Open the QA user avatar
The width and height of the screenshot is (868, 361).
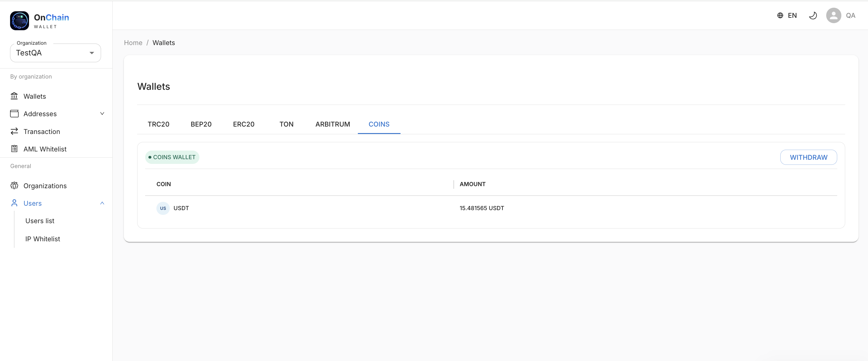pyautogui.click(x=833, y=15)
